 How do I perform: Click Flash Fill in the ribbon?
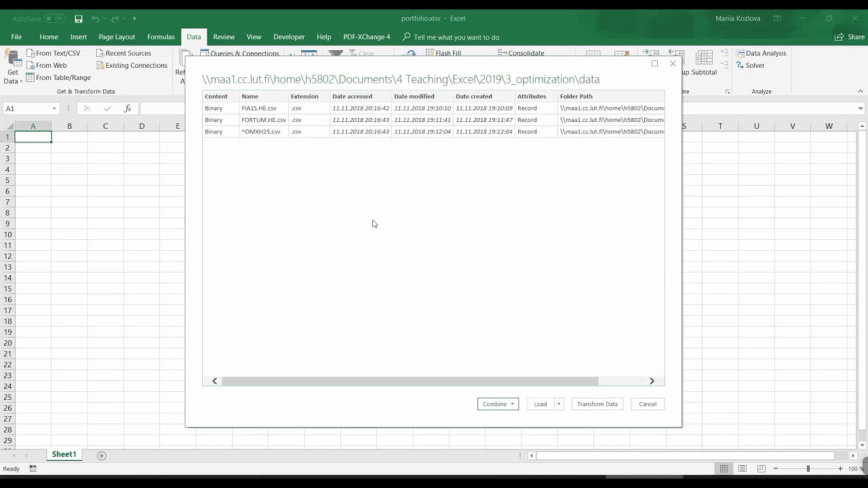(x=443, y=53)
